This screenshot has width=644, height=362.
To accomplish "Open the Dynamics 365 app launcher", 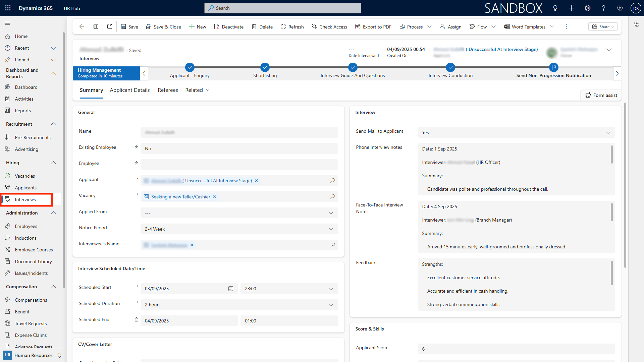I will tap(8, 8).
